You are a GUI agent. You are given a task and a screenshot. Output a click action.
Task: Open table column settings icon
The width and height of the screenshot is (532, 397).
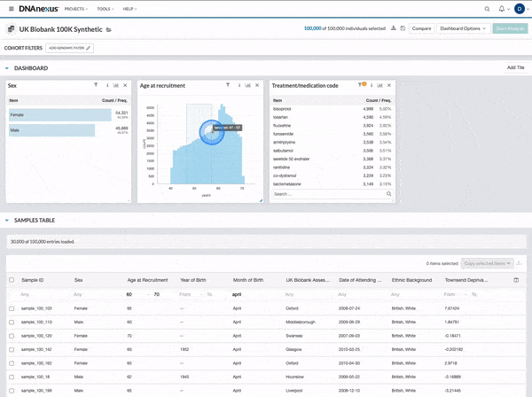click(517, 280)
